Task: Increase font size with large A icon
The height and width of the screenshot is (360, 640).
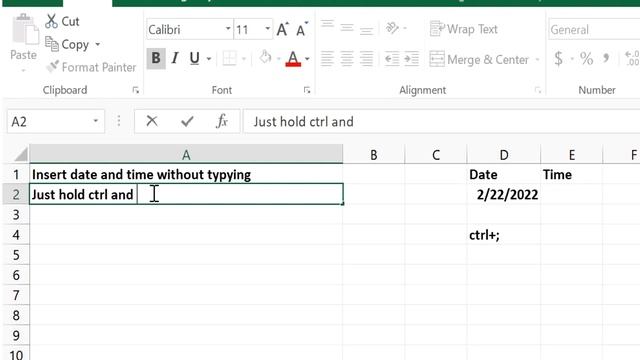Action: click(282, 29)
